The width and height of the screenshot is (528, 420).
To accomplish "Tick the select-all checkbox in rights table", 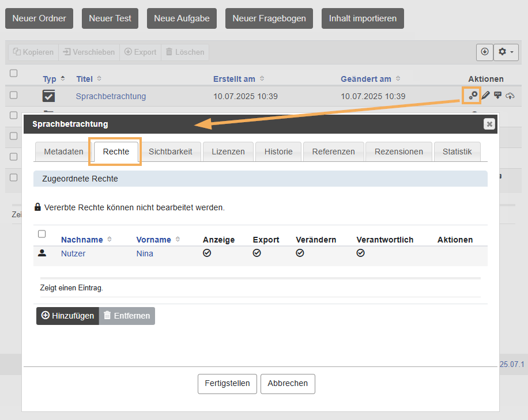I will click(42, 234).
